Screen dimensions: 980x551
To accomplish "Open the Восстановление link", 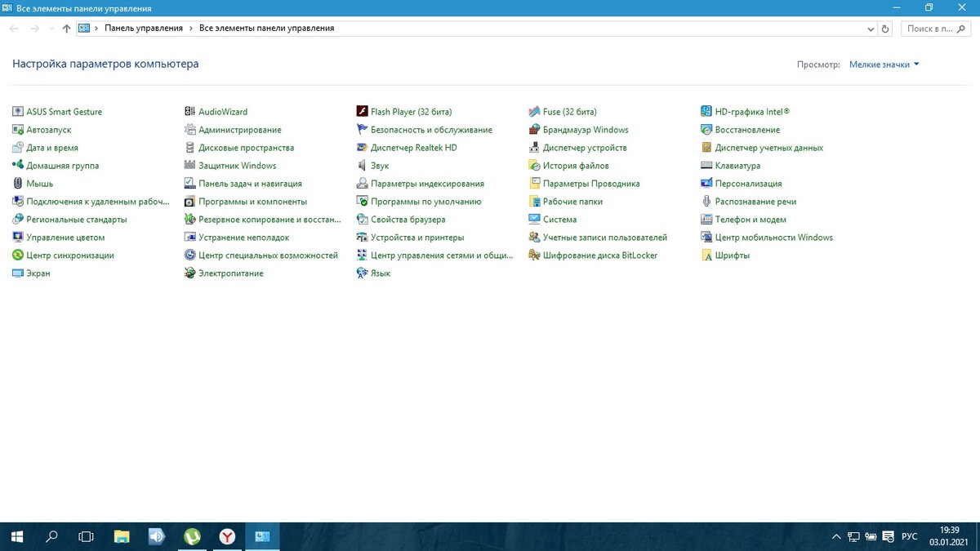I will [x=747, y=130].
